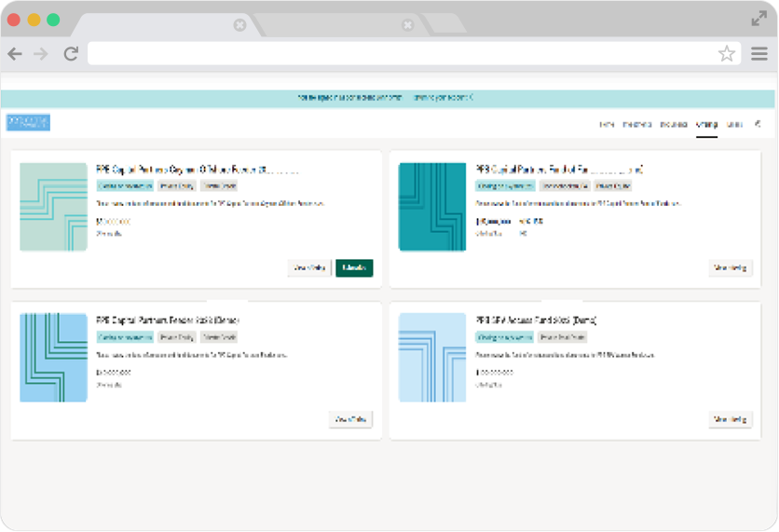View offering for SPV Access Fund 2023

coord(730,420)
